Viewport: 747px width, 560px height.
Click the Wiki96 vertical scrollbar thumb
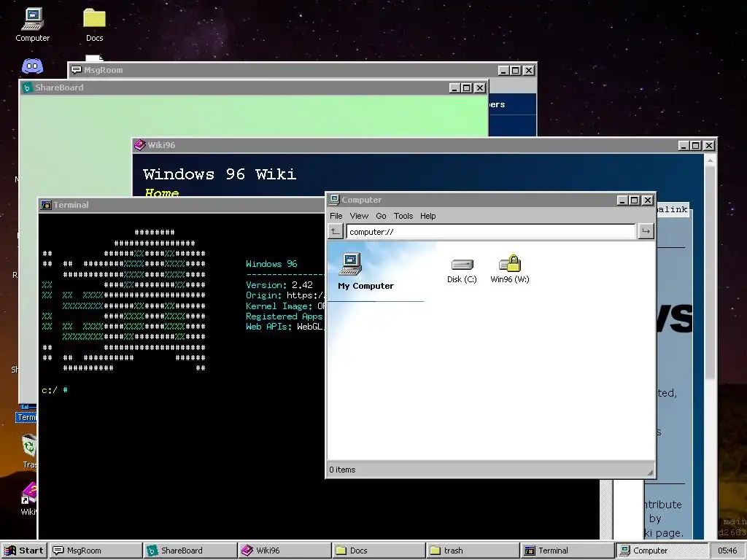point(710,273)
